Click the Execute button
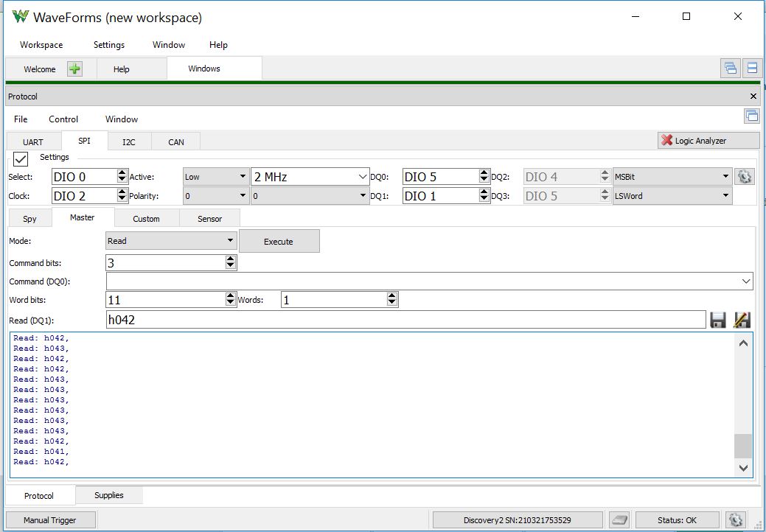The height and width of the screenshot is (532, 766). (x=279, y=241)
